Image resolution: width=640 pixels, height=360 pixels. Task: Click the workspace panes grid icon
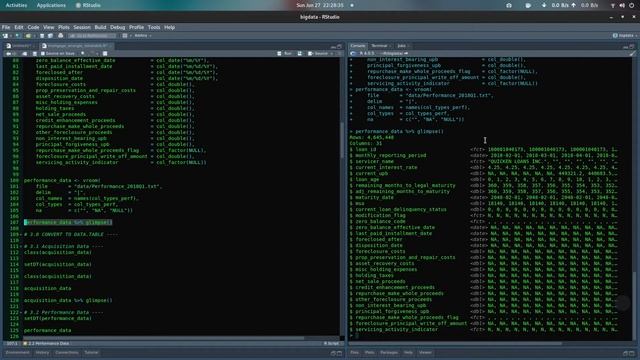pyautogui.click(x=125, y=36)
